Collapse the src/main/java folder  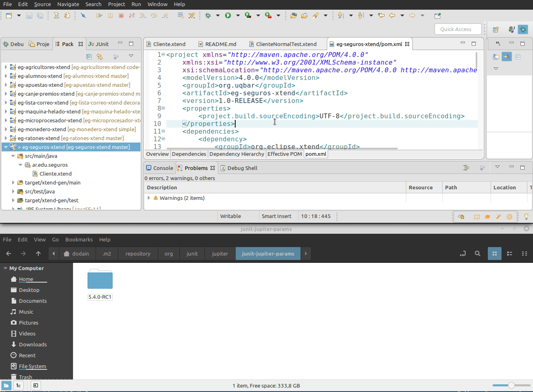[x=13, y=156]
